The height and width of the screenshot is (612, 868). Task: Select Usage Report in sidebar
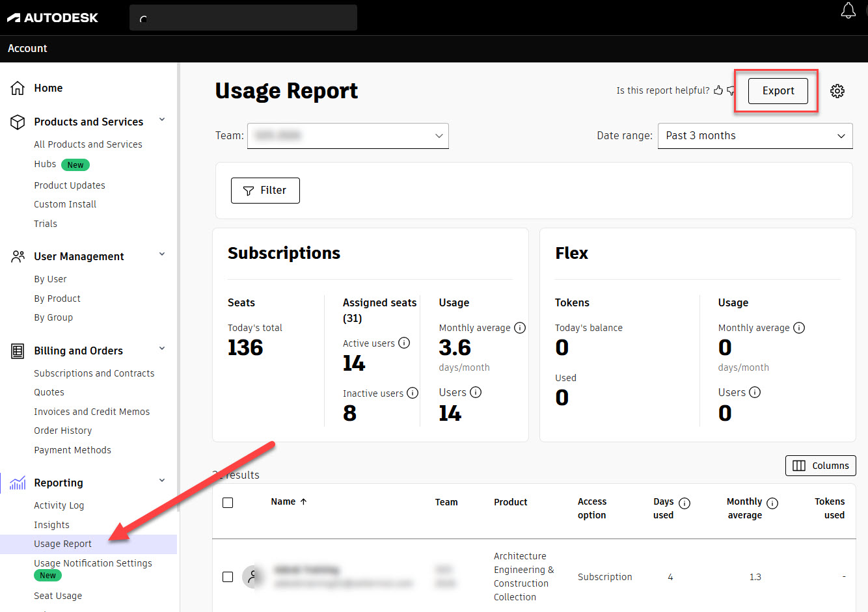point(88,544)
